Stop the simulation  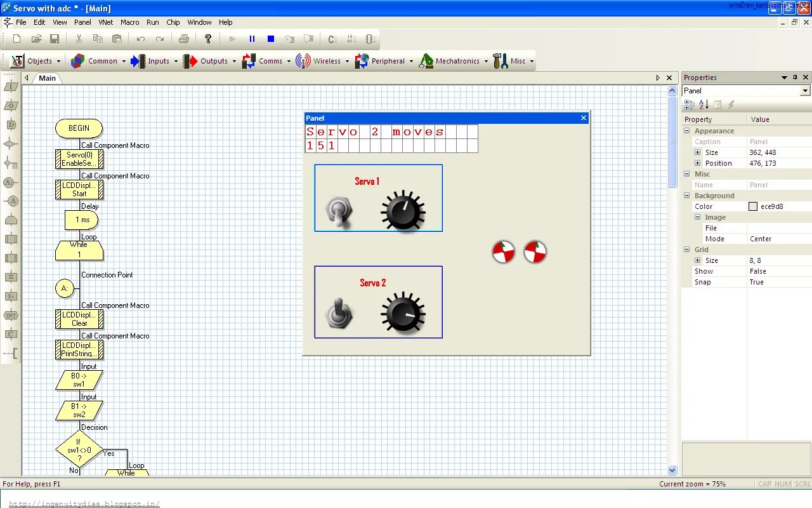pos(271,39)
